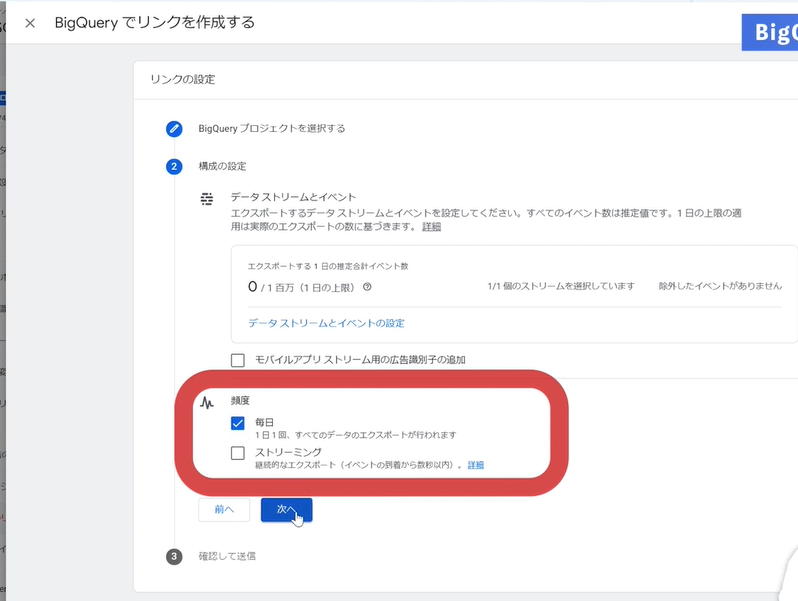Click the frequency pulse icon beside 頻度

coord(207,403)
